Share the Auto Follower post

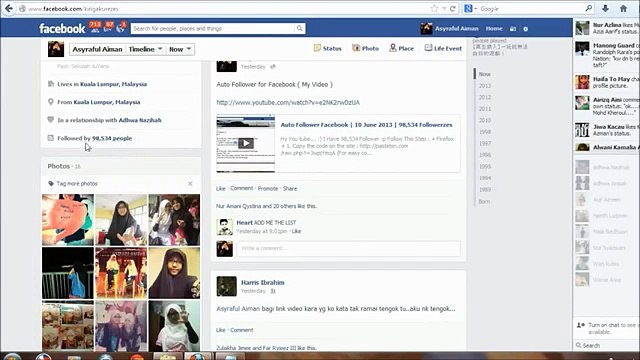click(290, 189)
